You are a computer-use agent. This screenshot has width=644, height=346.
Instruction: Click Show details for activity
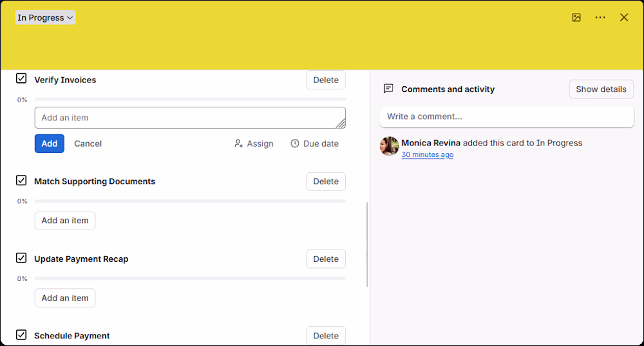click(601, 89)
